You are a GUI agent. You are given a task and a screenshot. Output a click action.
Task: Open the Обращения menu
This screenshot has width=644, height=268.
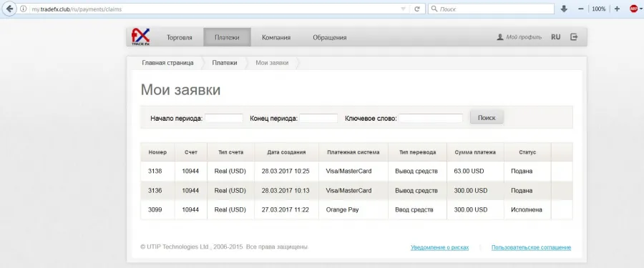329,37
